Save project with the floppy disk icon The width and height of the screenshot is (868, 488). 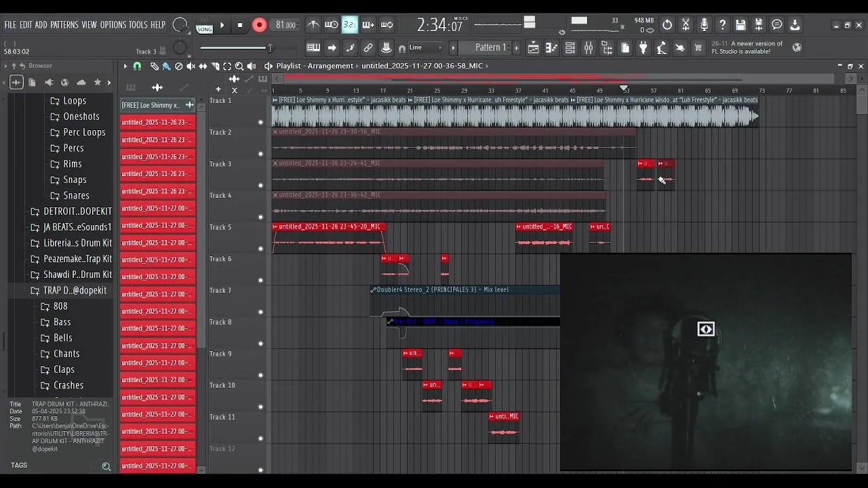741,25
